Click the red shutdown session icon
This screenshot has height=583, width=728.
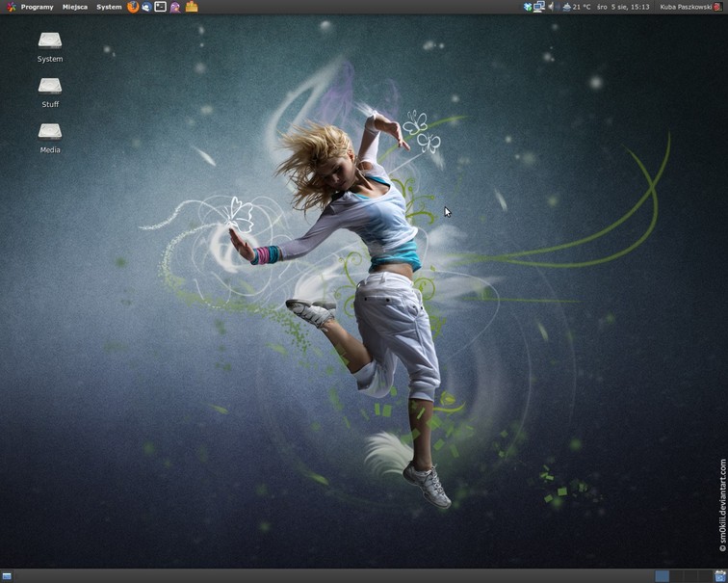coord(718,7)
